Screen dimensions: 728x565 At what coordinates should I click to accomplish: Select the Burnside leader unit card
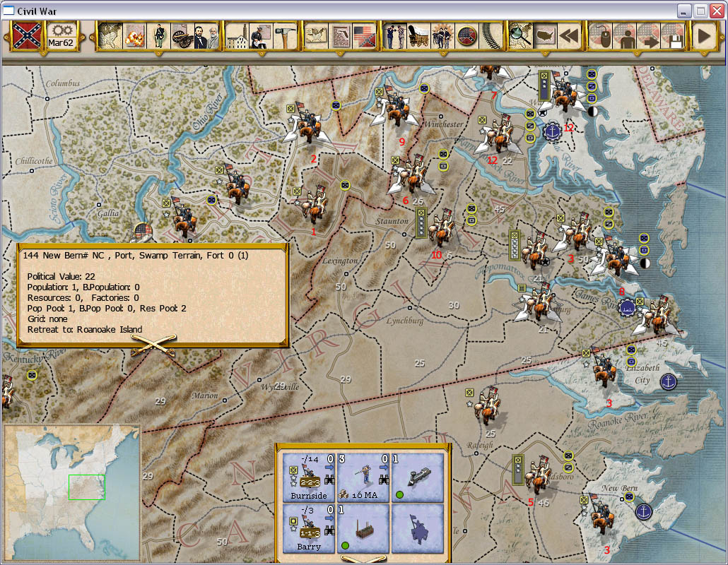click(309, 477)
